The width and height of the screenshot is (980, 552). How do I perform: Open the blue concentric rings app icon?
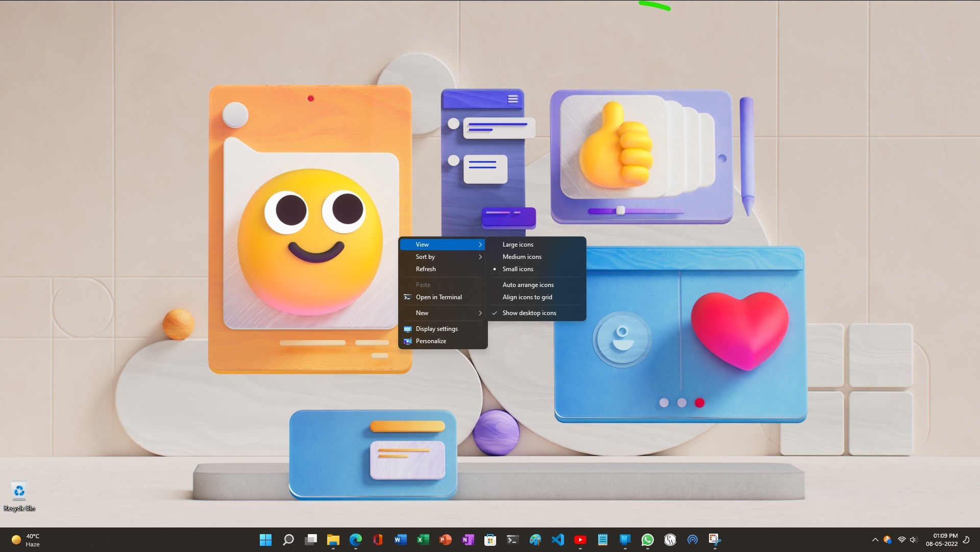pos(692,540)
